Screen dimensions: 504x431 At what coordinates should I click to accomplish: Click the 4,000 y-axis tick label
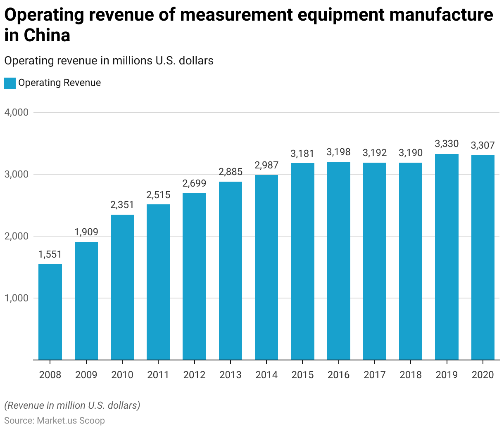(x=17, y=112)
